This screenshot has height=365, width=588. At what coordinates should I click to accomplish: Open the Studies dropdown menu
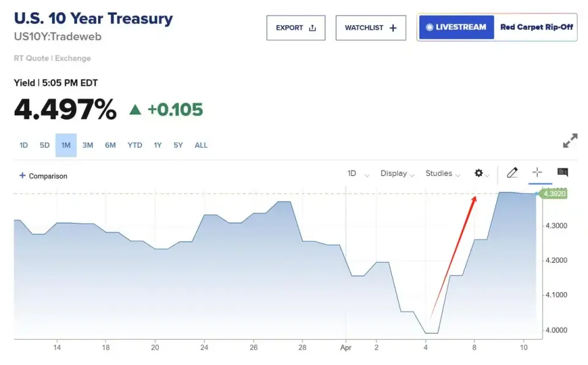pos(442,173)
